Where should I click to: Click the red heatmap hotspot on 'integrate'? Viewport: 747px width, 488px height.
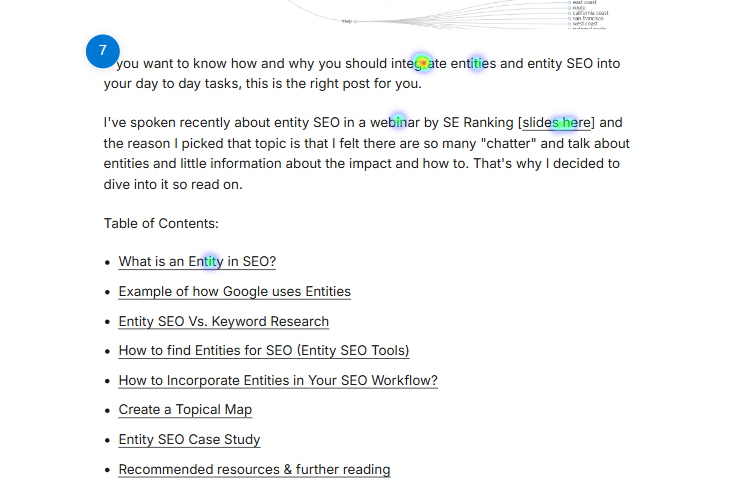[422, 62]
